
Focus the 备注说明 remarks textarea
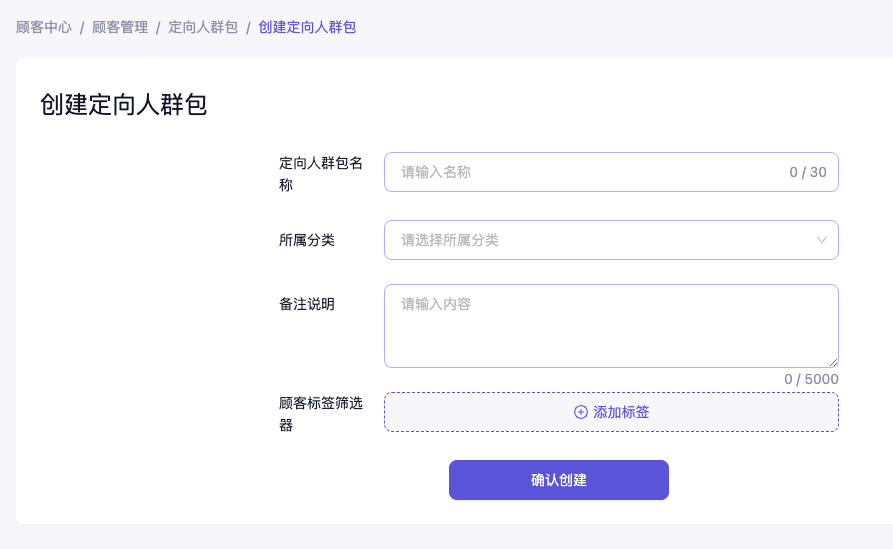(x=610, y=326)
